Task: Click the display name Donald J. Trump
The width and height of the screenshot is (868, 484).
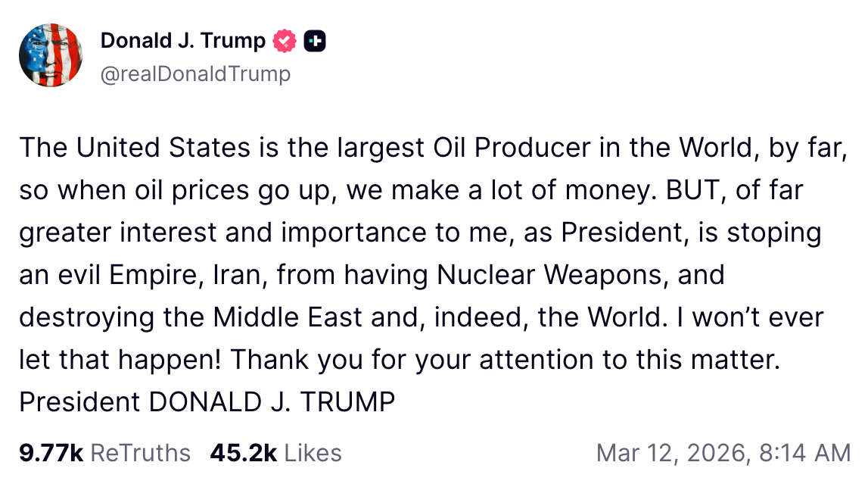Action: 182,40
